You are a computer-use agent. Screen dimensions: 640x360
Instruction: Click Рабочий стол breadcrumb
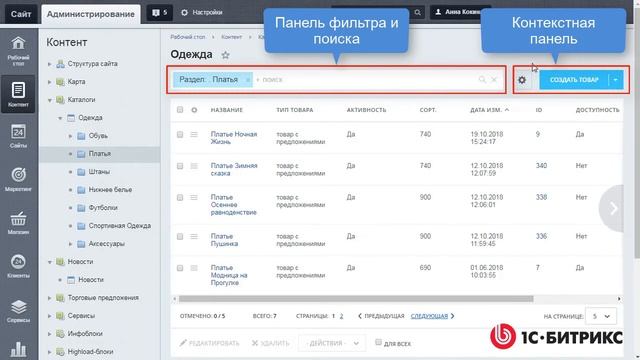[188, 37]
